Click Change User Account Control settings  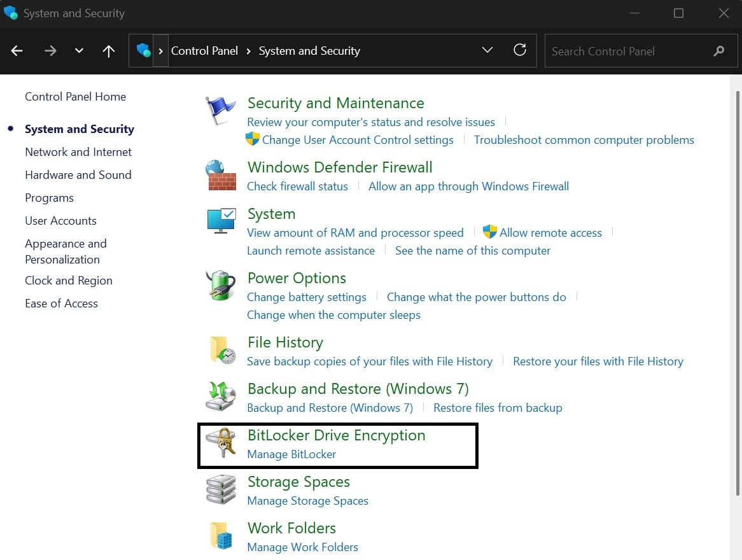(x=358, y=140)
